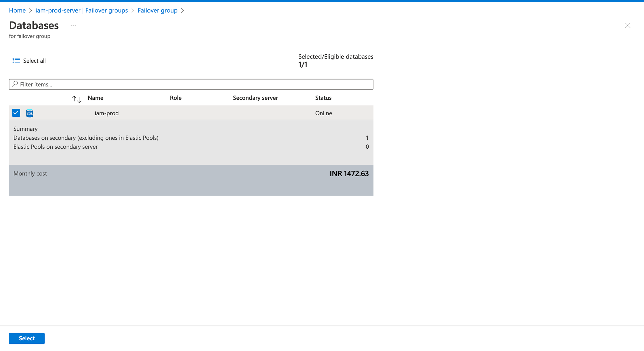Sort with the up-down arrows icon
This screenshot has width=644, height=351.
pyautogui.click(x=77, y=99)
